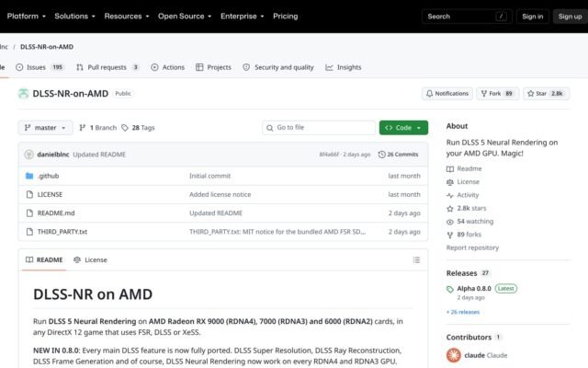Go to the Actions tab

[x=167, y=67]
